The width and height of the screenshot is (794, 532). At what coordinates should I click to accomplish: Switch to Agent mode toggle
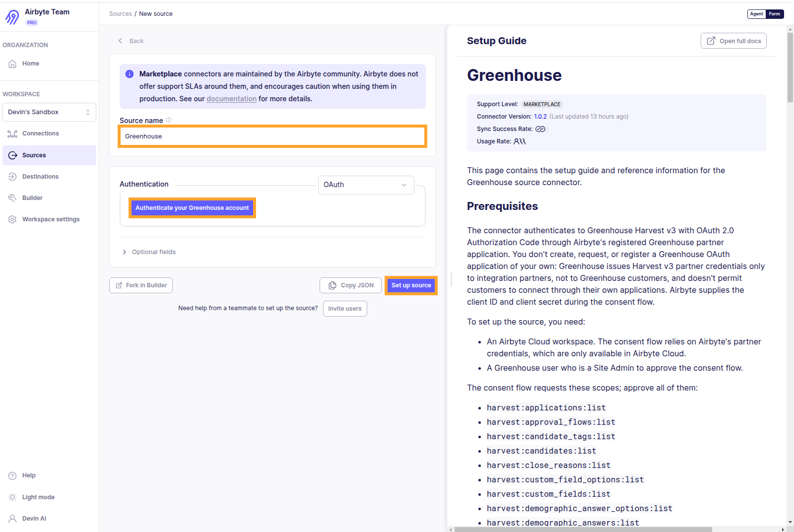click(x=756, y=14)
